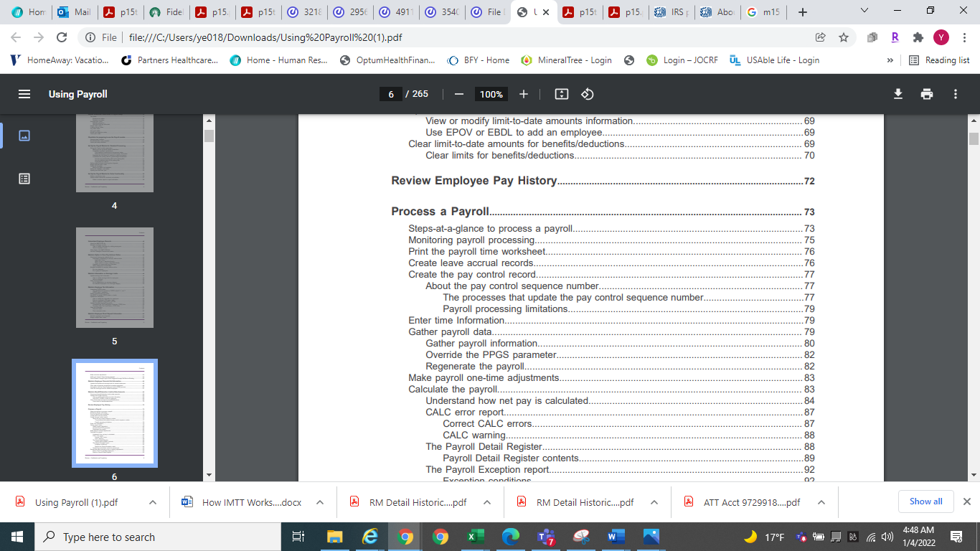This screenshot has width=980, height=551.
Task: Reload the current page
Action: click(62, 37)
